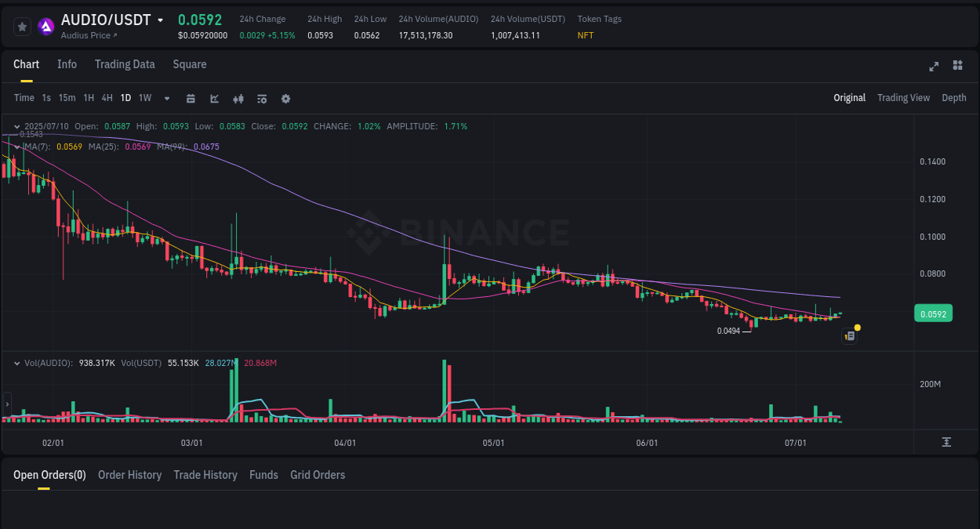Click the current price label 0.0592
The image size is (980, 529).
click(x=933, y=313)
